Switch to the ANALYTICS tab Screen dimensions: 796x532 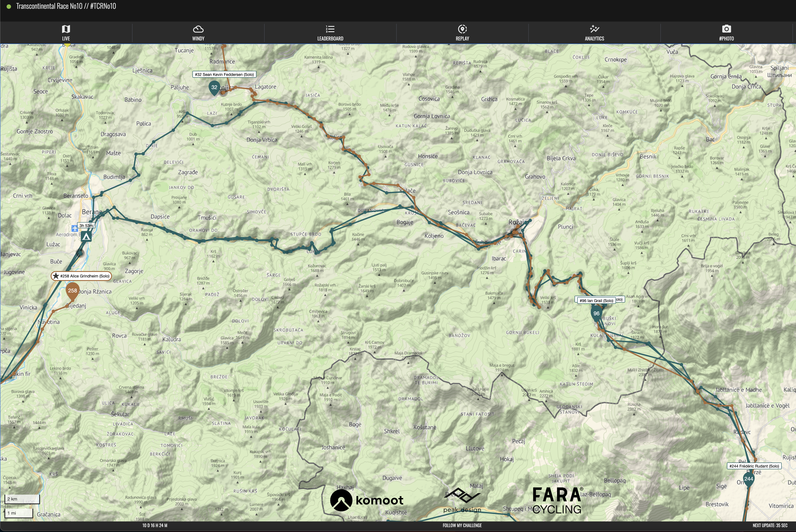(x=594, y=33)
